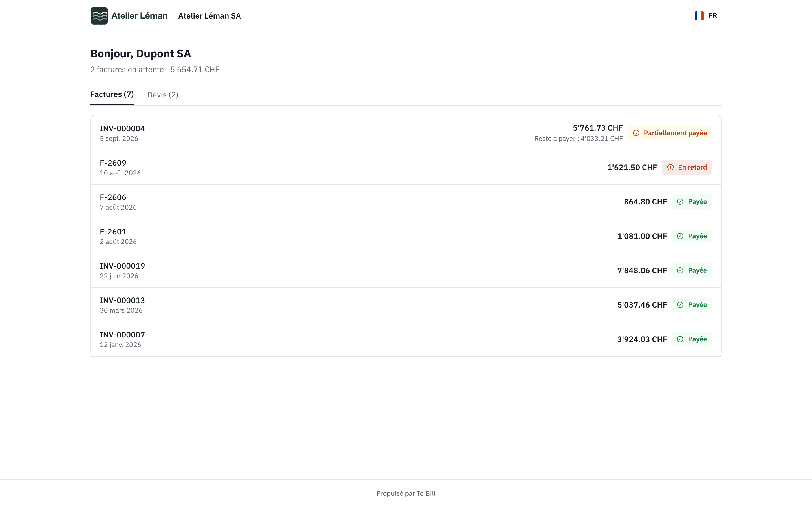Click the alert icon on En retard badge
812x507 pixels.
670,167
